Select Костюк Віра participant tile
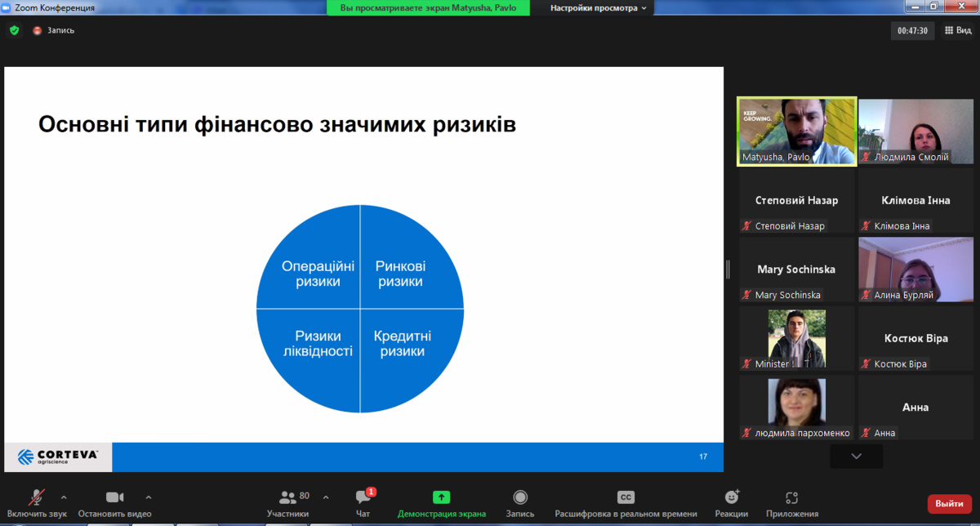The width and height of the screenshot is (980, 526). point(918,339)
